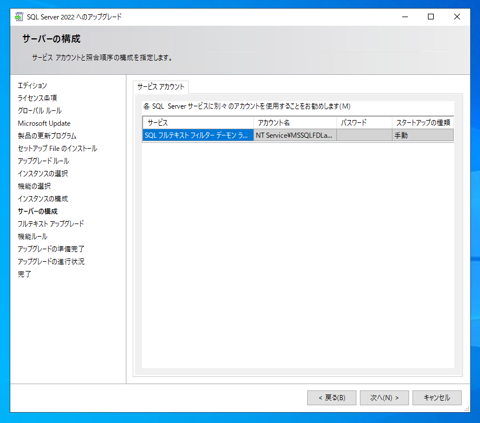480x423 pixels.
Task: Select the セットアップ File のインストール step
Action: pyautogui.click(x=57, y=148)
